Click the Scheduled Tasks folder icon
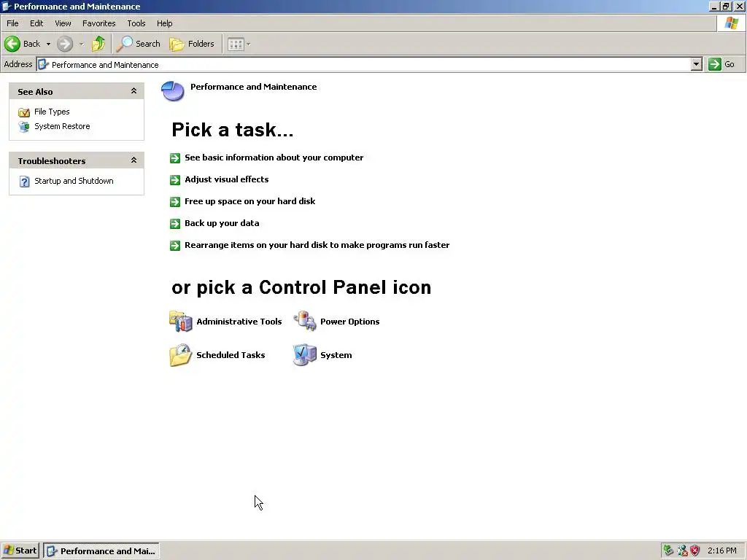The image size is (747, 560). tap(181, 355)
